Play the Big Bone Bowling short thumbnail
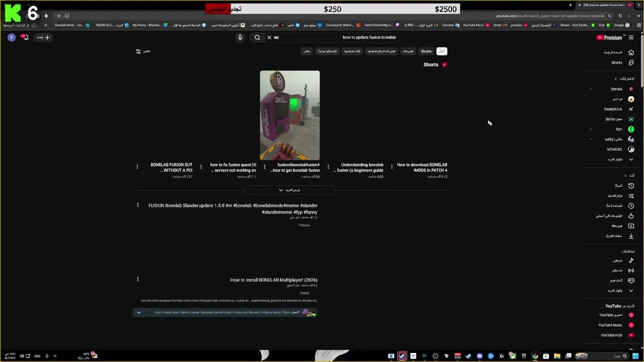The width and height of the screenshot is (644, 362). click(290, 116)
